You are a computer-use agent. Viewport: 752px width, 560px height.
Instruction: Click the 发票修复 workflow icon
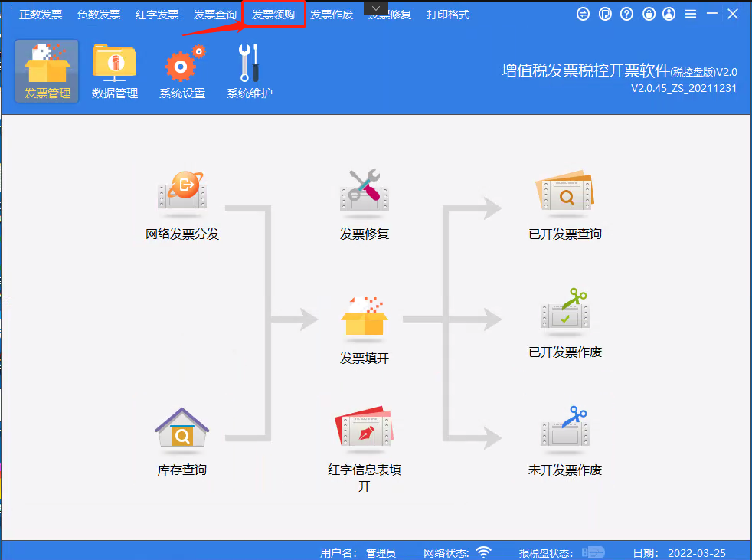pyautogui.click(x=365, y=190)
